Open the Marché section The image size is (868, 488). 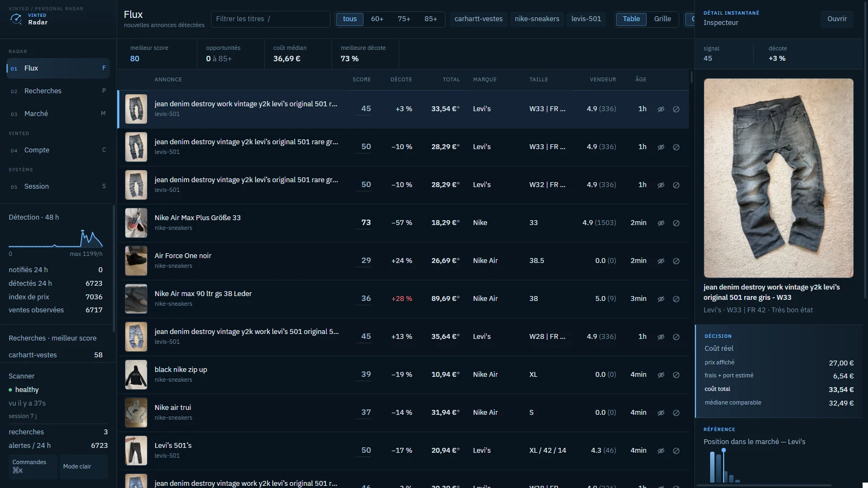point(58,114)
